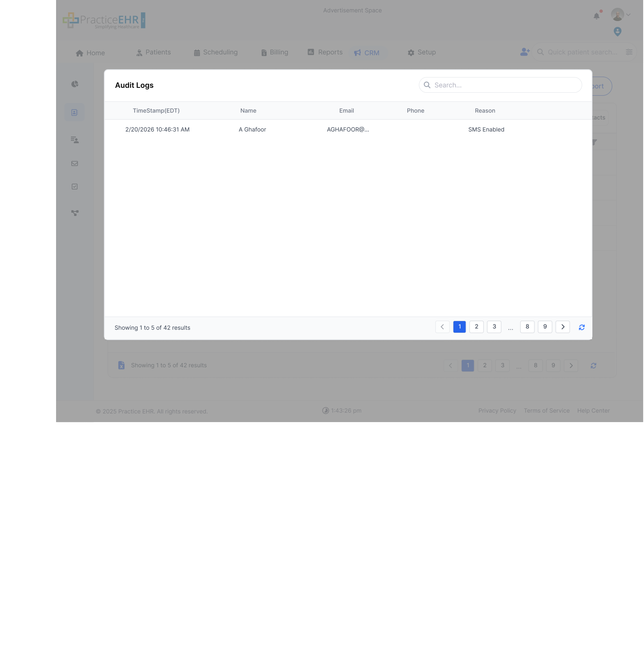The width and height of the screenshot is (644, 669).
Task: Open the CRM menu
Action: coord(367,53)
